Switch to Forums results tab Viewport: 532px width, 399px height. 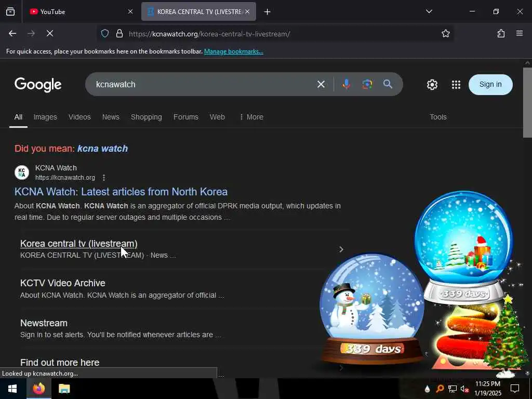(x=186, y=117)
